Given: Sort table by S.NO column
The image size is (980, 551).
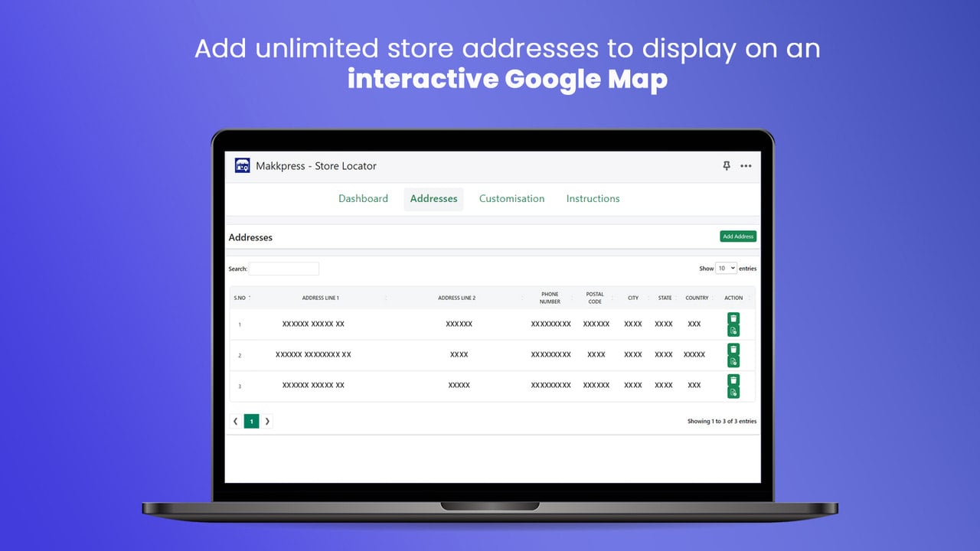Looking at the screenshot, I should [x=242, y=298].
